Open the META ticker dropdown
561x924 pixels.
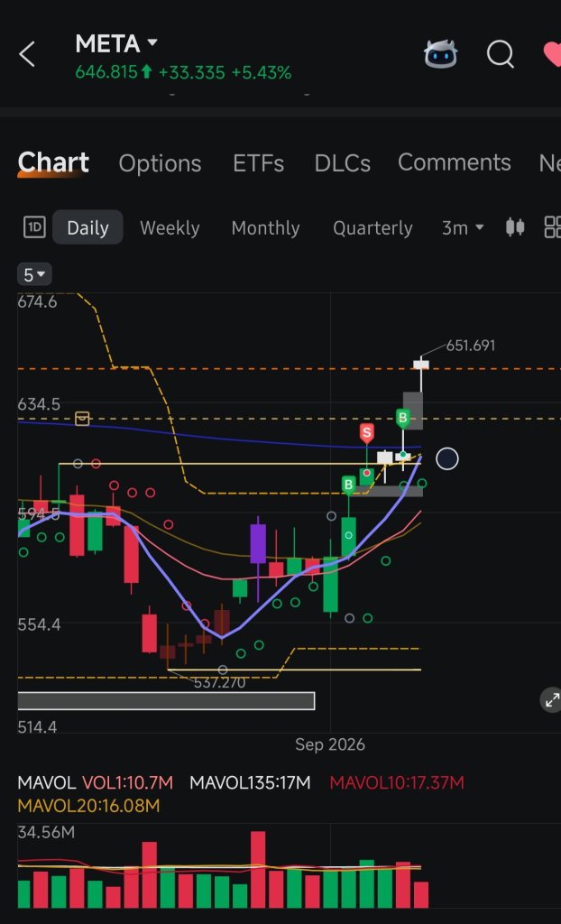tap(116, 43)
